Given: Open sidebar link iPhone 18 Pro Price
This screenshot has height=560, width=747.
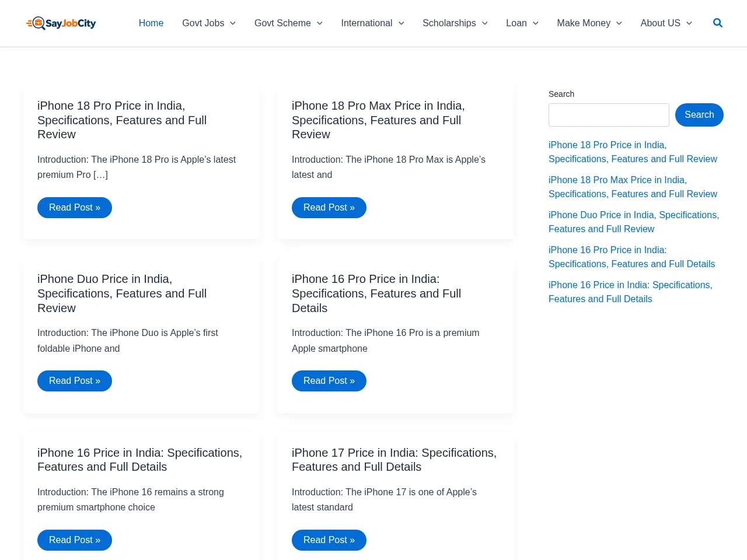Looking at the screenshot, I should click(x=633, y=152).
